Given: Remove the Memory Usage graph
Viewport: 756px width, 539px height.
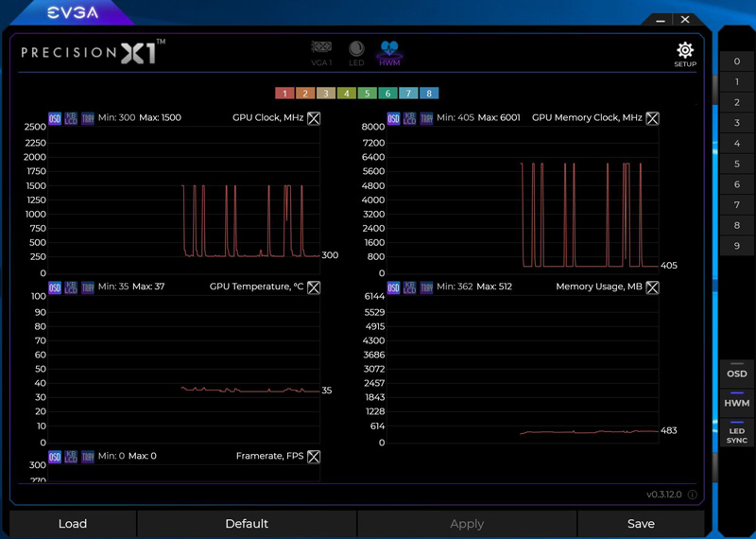Looking at the screenshot, I should coord(652,287).
